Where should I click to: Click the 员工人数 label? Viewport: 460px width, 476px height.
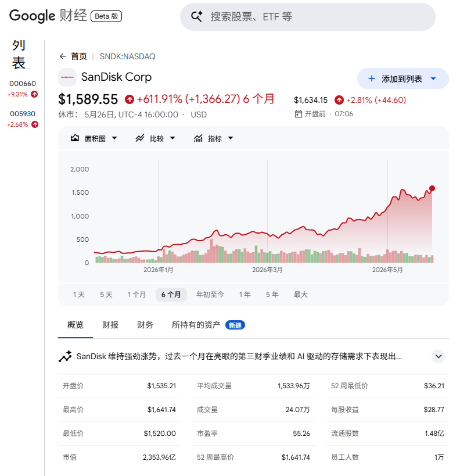click(345, 457)
